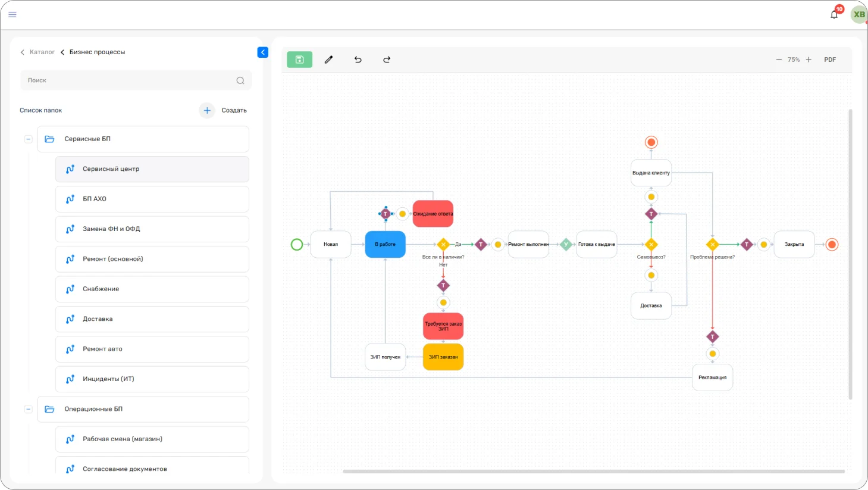Image resolution: width=868 pixels, height=490 pixels.
Task: Open the hamburger menu icon
Action: click(x=12, y=14)
